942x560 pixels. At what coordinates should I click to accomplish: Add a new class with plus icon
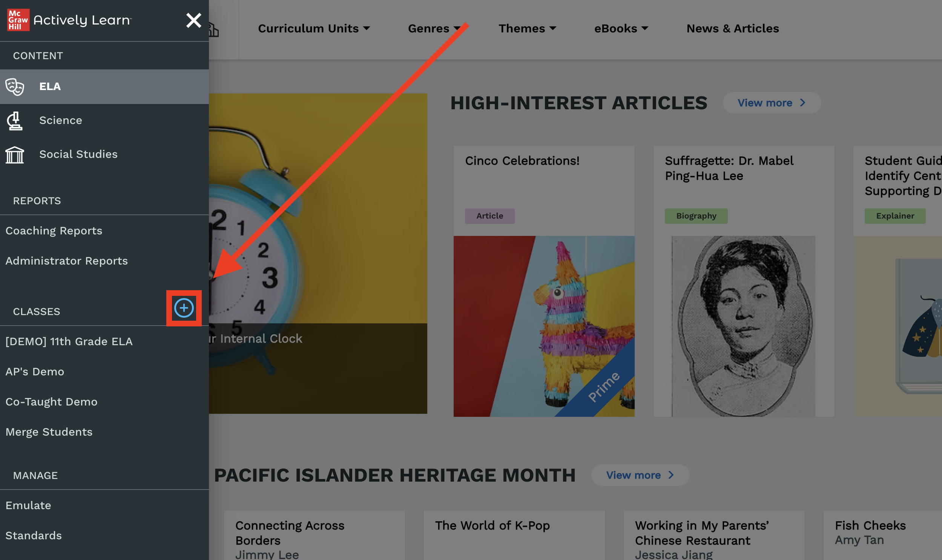[184, 308]
